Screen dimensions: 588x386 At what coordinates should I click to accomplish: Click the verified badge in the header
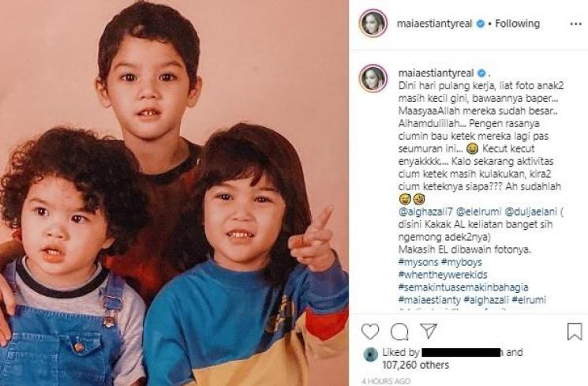point(481,24)
